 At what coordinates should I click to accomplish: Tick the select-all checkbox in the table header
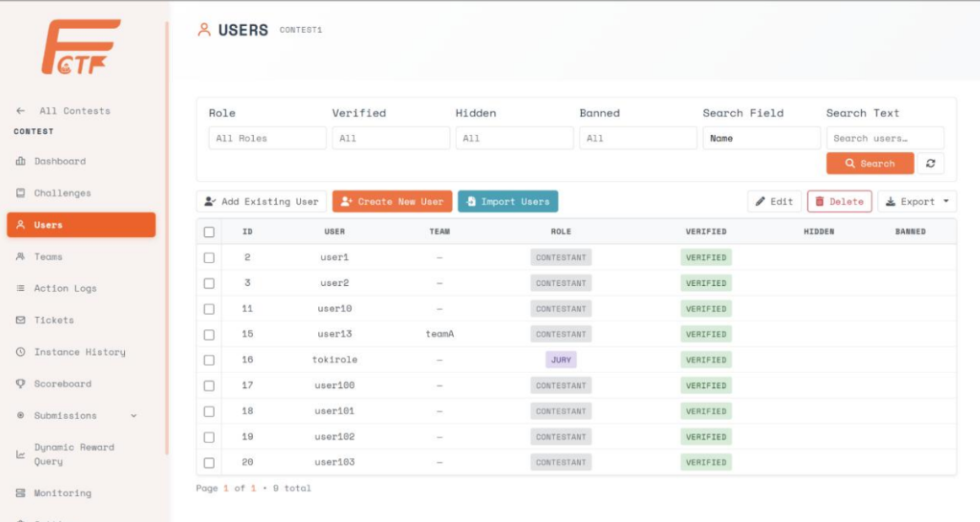coord(209,232)
